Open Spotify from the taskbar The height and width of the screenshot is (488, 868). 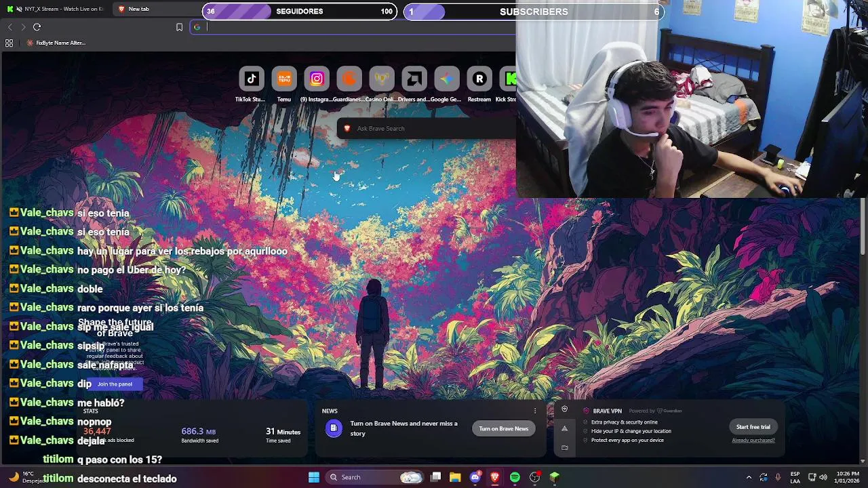515,477
